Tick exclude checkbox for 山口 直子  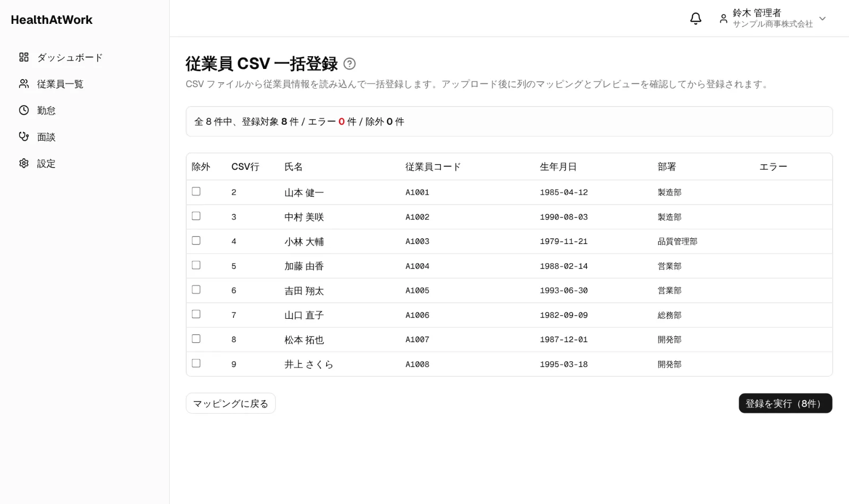tap(196, 314)
